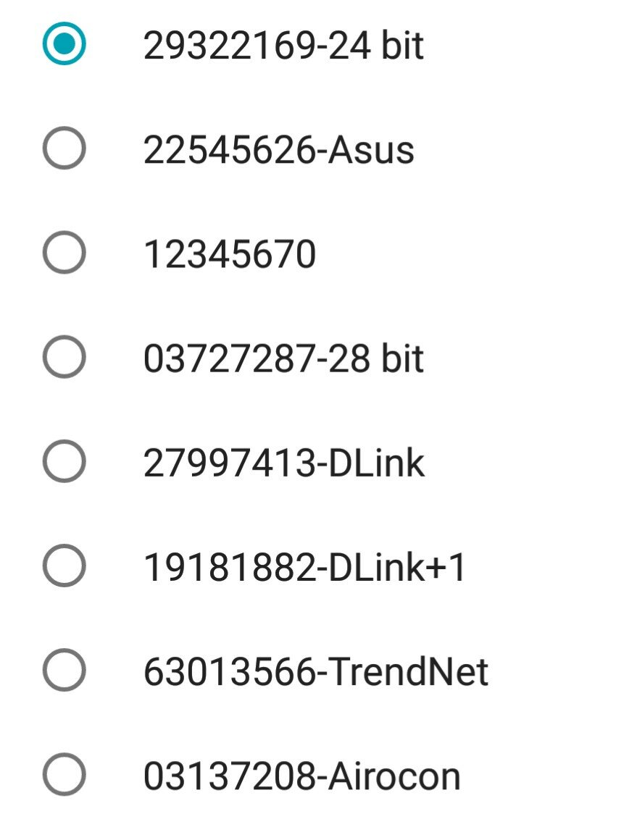The height and width of the screenshot is (840, 637).
Task: Switch to the Airocon PIN option
Action: click(x=64, y=776)
